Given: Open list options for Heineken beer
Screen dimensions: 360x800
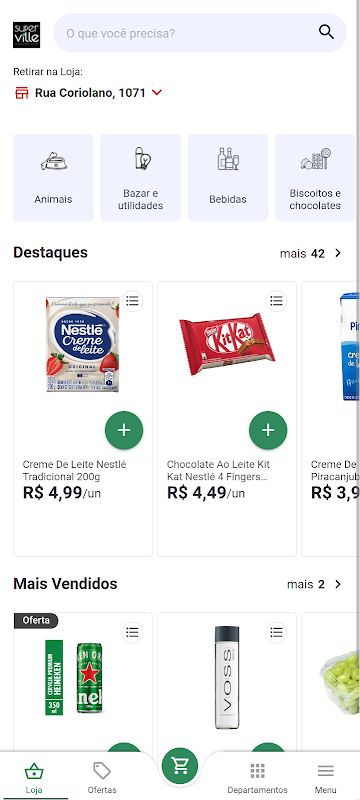Looking at the screenshot, I should click(x=132, y=633).
